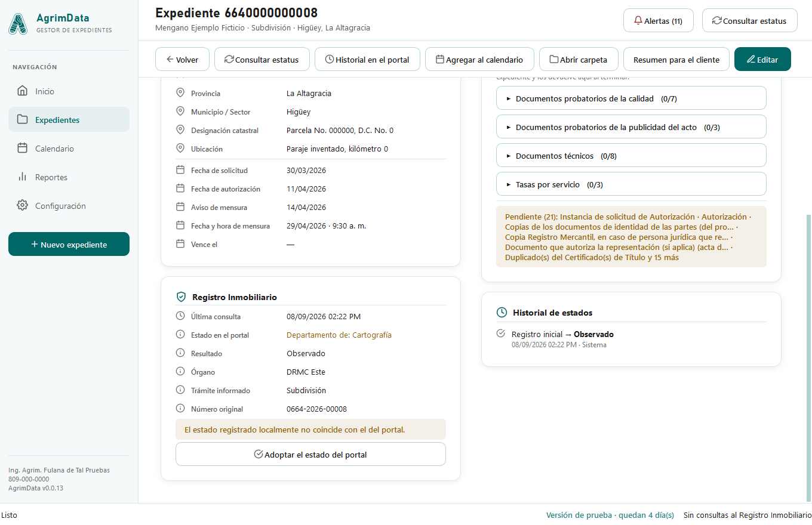This screenshot has height=525, width=812.
Task: Click clock icon beside Historial de estados heading
Action: point(502,313)
